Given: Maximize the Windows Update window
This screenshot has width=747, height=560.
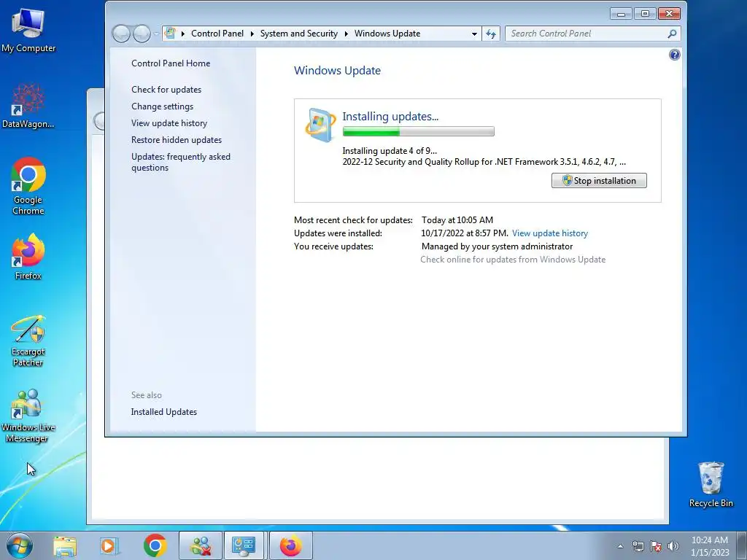Looking at the screenshot, I should [x=645, y=14].
